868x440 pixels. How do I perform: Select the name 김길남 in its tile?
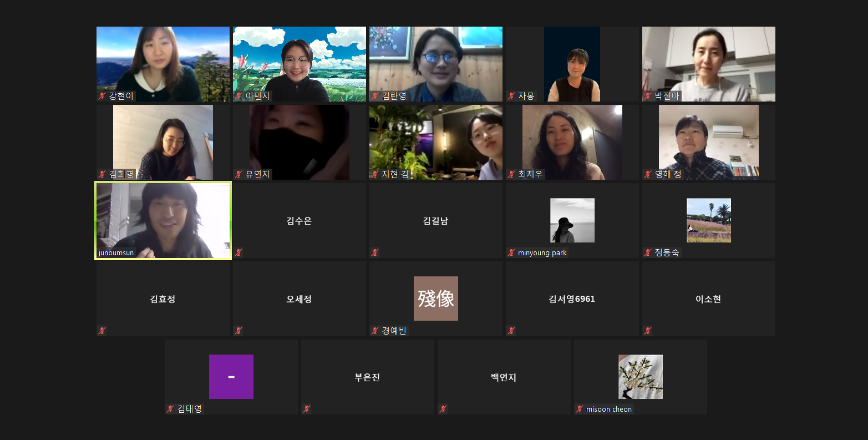(436, 221)
